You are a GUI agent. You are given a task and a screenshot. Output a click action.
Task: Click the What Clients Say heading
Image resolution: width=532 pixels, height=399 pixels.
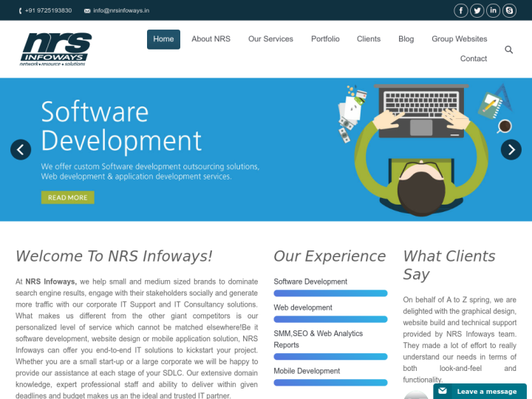tap(449, 265)
